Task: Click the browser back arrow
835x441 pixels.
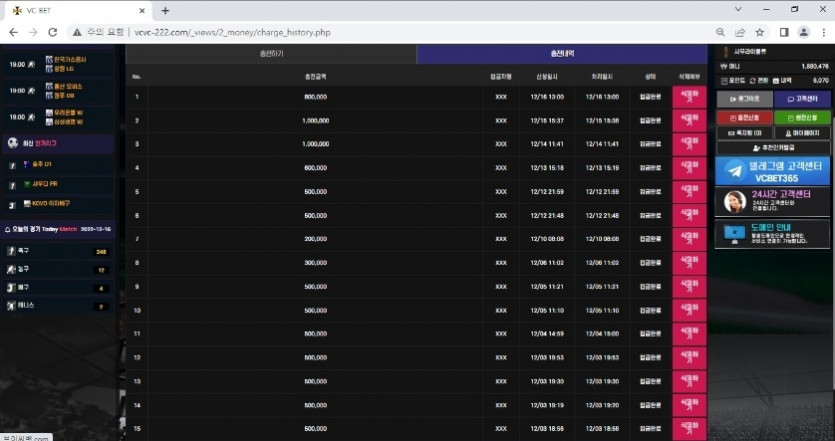Action: [13, 32]
